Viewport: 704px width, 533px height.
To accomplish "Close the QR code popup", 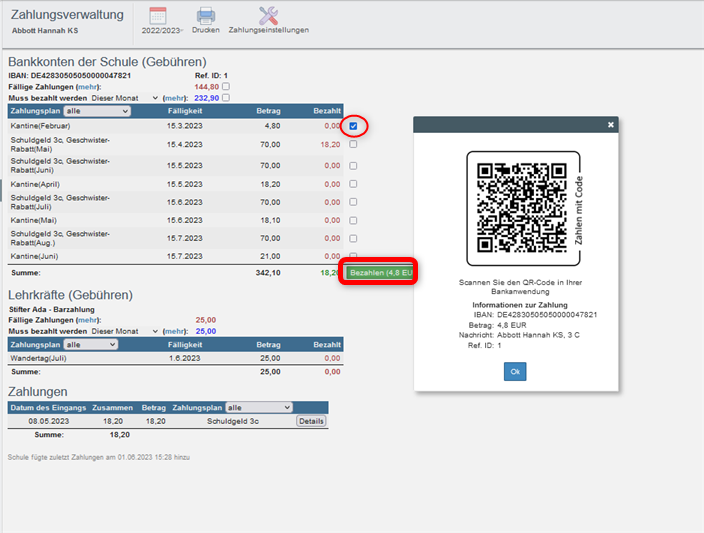I will [611, 125].
